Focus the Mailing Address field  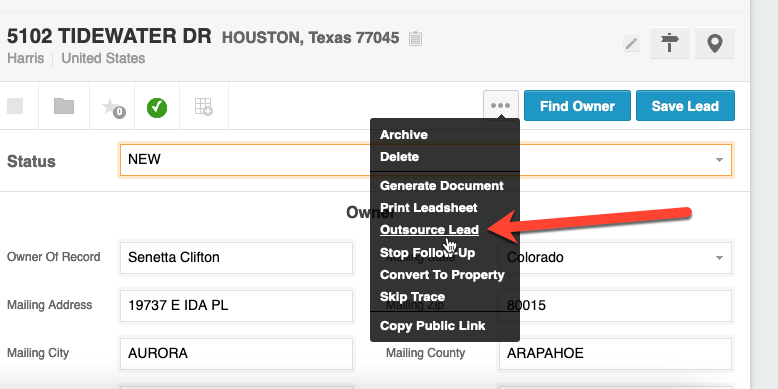click(x=236, y=306)
